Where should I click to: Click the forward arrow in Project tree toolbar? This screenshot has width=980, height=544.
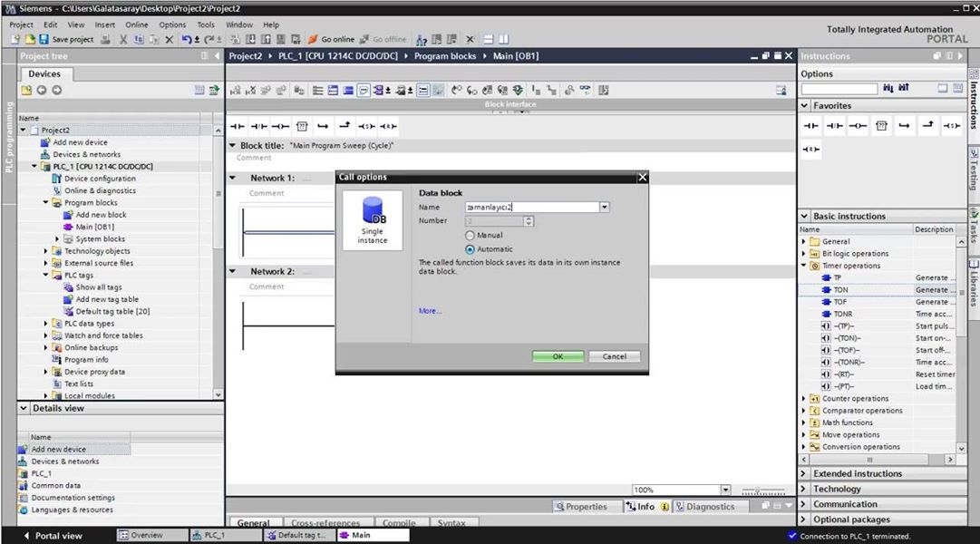[57, 90]
